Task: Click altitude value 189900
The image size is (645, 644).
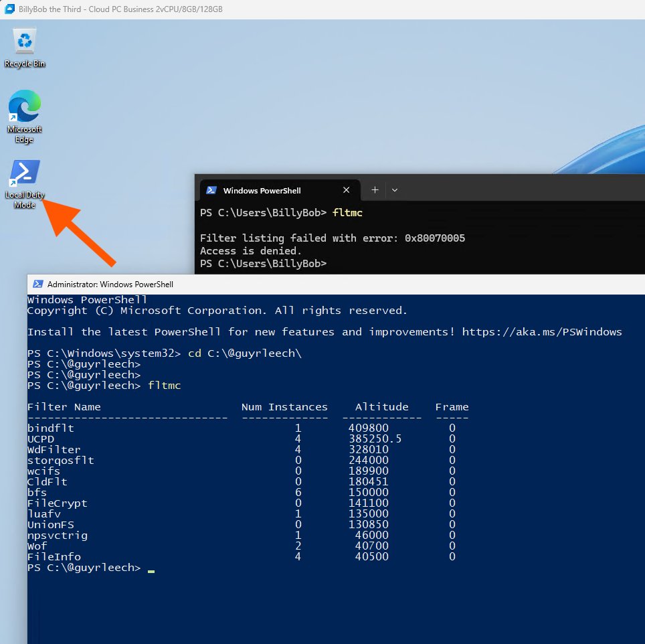Action: (369, 471)
